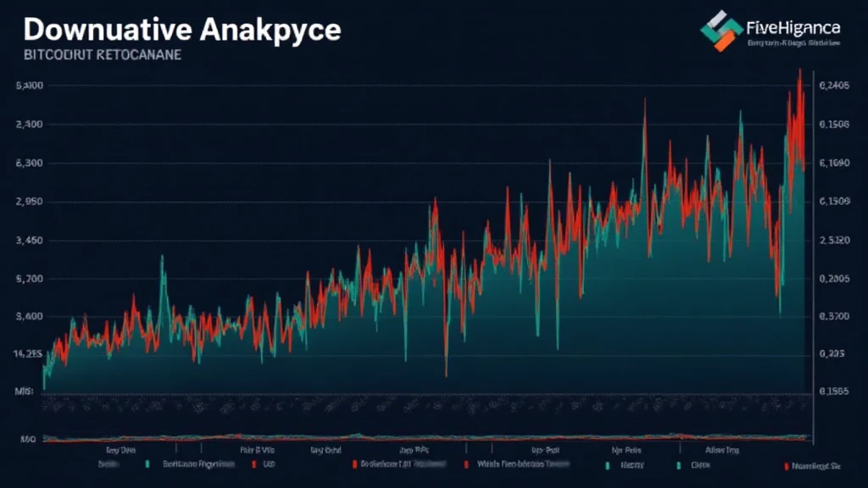Viewport: 868px width, 488px height.
Task: Click the bottom volume overview strip
Action: (x=424, y=437)
